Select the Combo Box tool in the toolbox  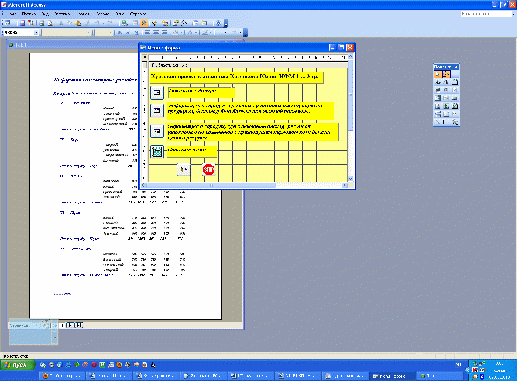[438, 98]
